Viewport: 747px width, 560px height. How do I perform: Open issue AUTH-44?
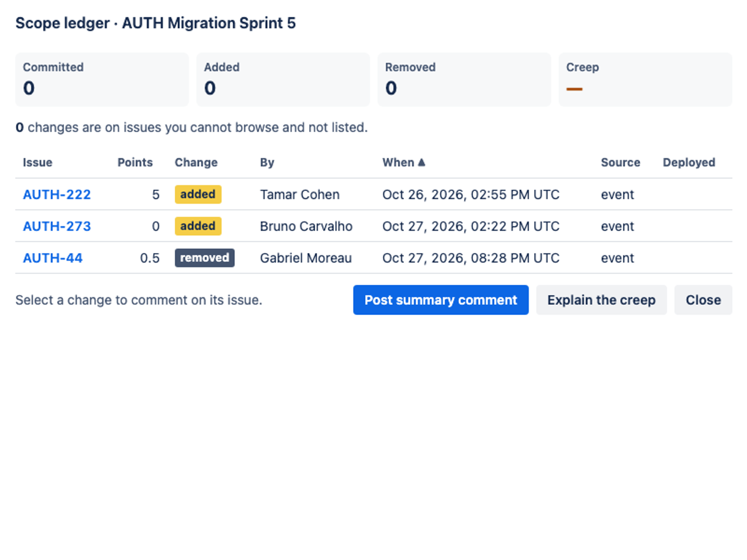[x=53, y=258]
